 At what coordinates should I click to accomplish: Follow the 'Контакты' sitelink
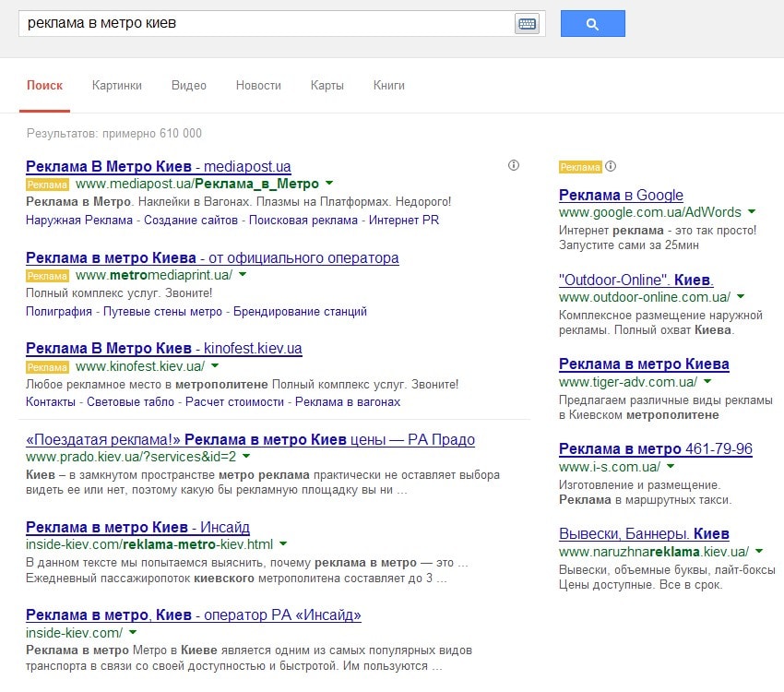[51, 402]
